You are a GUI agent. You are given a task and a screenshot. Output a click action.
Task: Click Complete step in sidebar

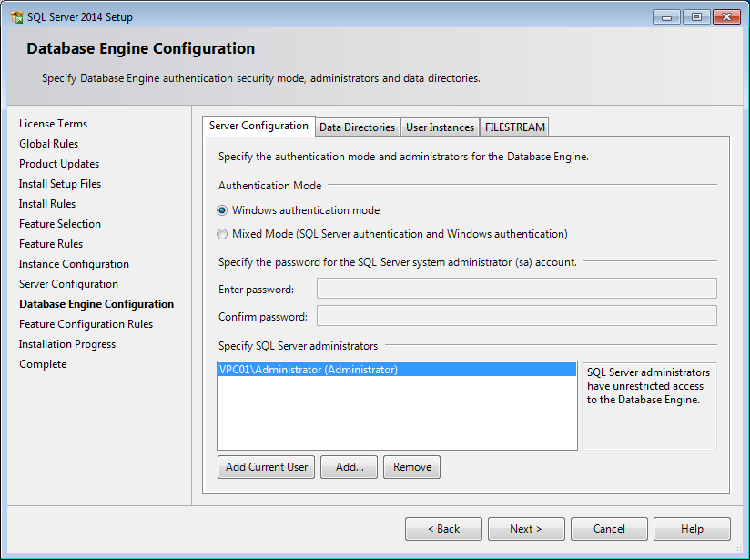43,364
